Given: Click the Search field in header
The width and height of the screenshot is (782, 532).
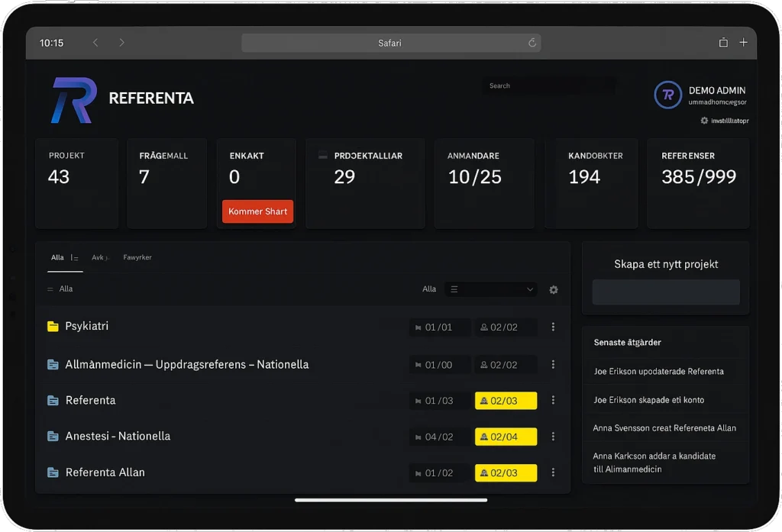Looking at the screenshot, I should (550, 86).
